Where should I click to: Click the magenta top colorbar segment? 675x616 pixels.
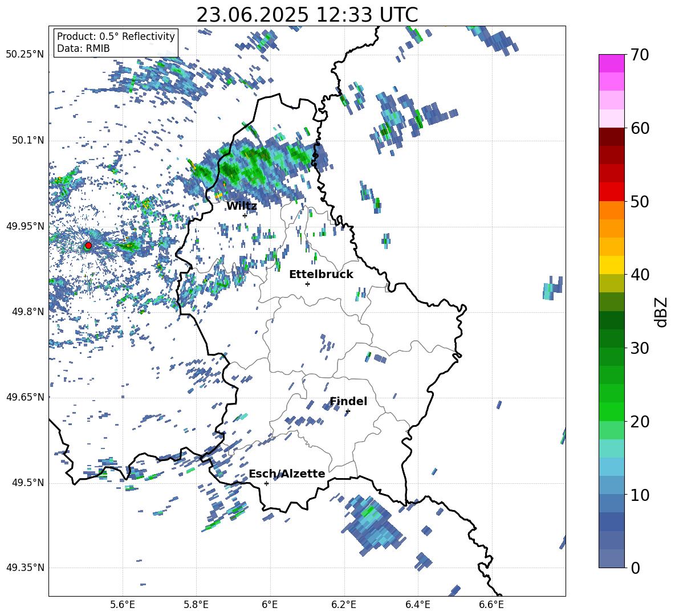point(612,63)
